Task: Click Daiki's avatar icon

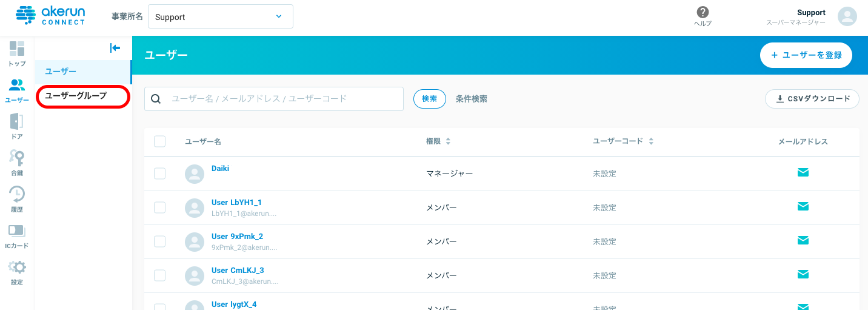Action: point(195,174)
